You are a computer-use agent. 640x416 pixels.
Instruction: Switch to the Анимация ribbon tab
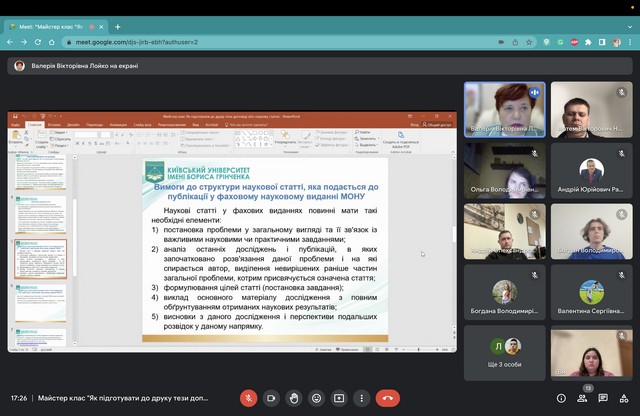118,125
